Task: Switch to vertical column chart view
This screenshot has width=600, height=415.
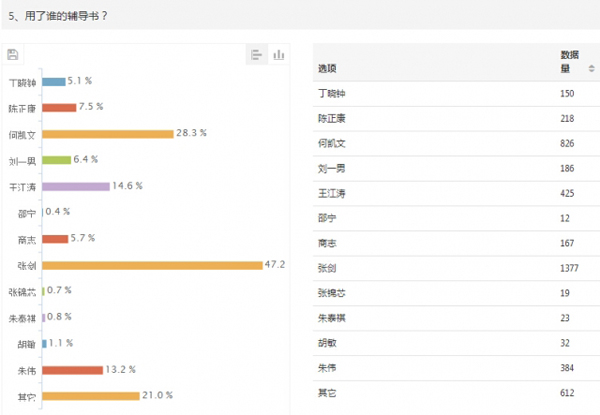Action: click(x=279, y=55)
